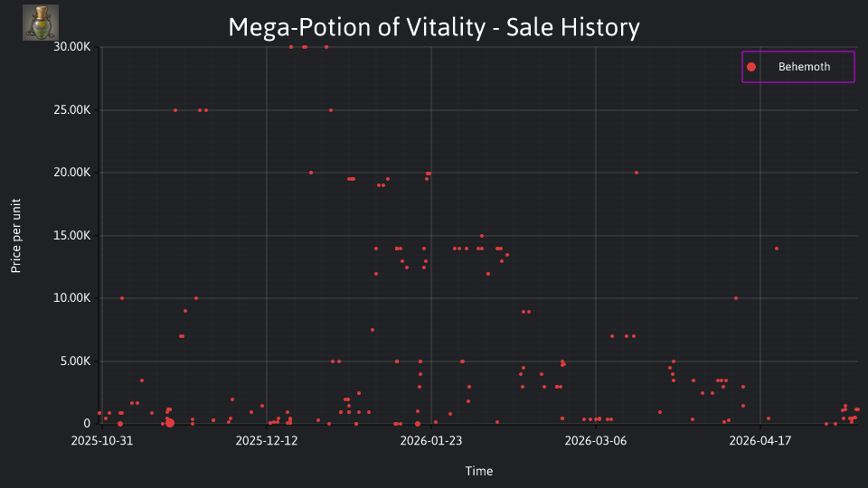The width and height of the screenshot is (868, 488).
Task: Click the 2025-12-12 x-axis date label
Action: pyautogui.click(x=266, y=441)
